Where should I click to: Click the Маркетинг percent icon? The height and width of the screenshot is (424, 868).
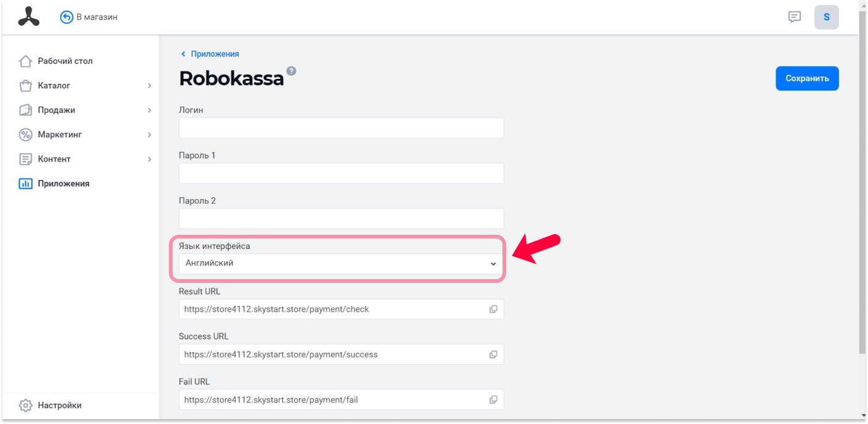[x=25, y=134]
